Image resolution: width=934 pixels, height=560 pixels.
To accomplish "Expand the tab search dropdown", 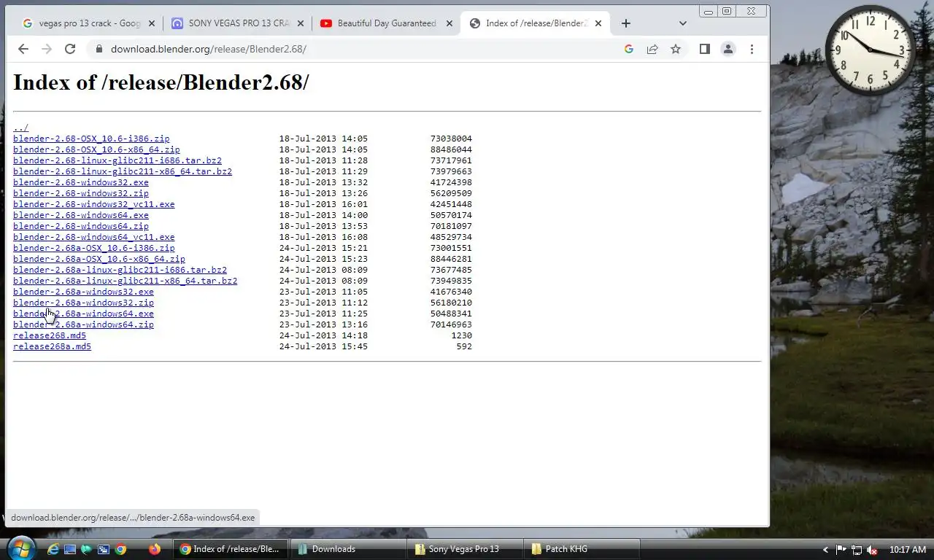I will pos(683,23).
